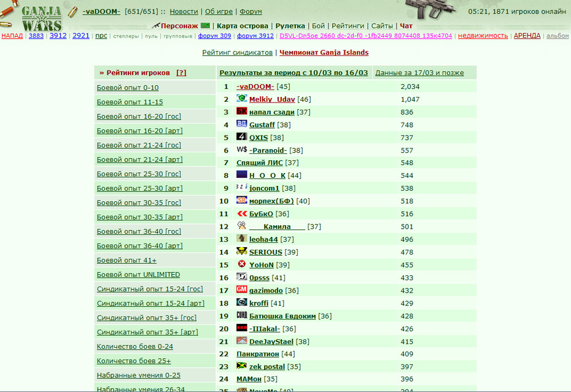Switch to Данные за 17/03 и позже
Screen dimensions: 571x392
419,73
